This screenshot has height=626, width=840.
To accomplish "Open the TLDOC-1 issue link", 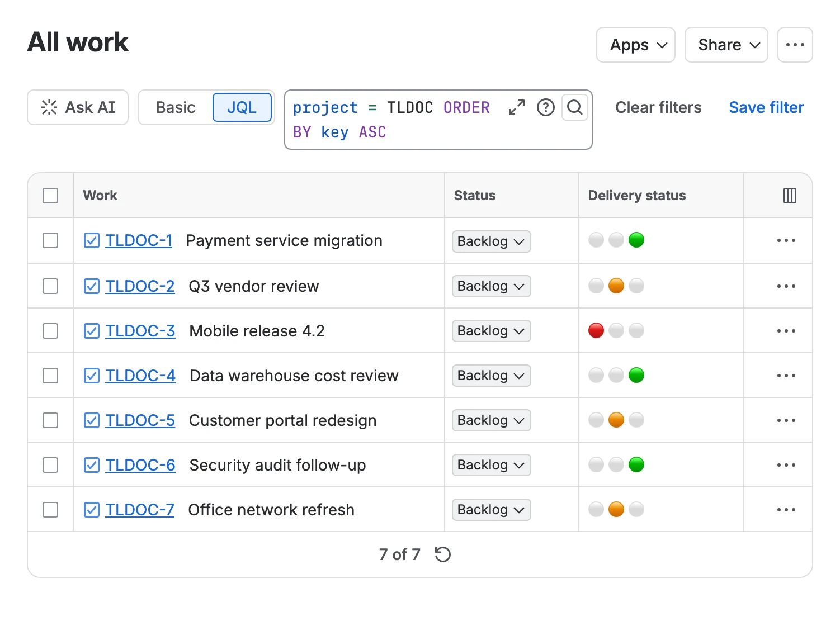I will point(139,240).
